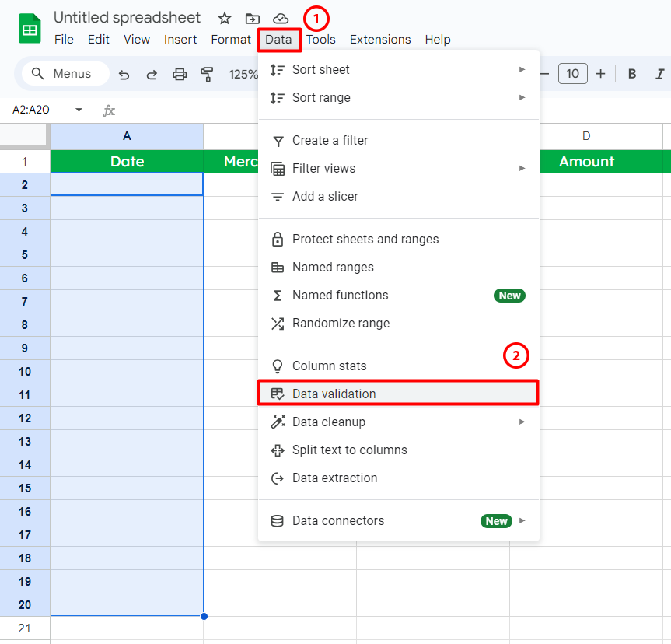Open the Google Sheets home icon
671x644 pixels.
click(30, 28)
